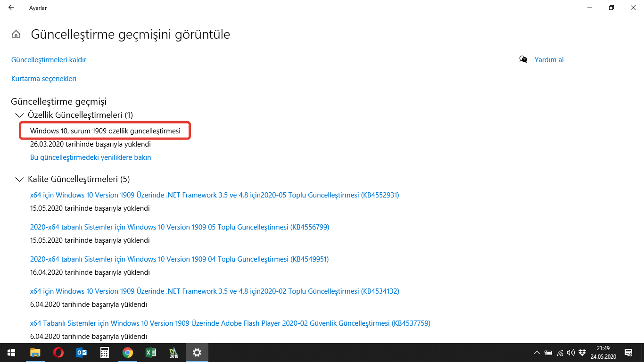Open Güncelleştirmeleri kaldır link
Viewport: 644px width, 362px height.
pyautogui.click(x=49, y=60)
